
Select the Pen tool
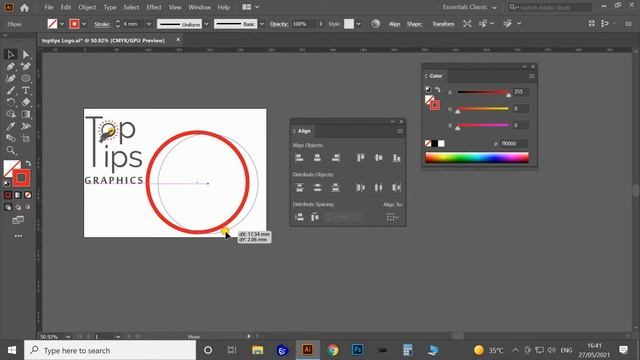(11, 66)
